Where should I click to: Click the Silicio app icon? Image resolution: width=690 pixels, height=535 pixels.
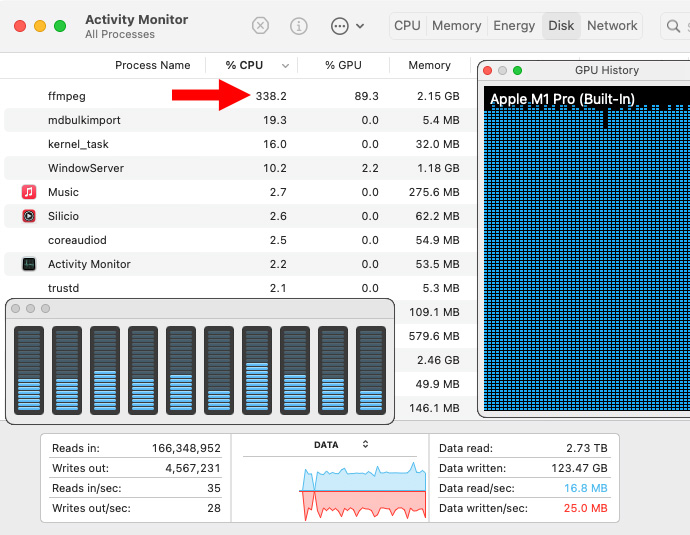coord(29,216)
